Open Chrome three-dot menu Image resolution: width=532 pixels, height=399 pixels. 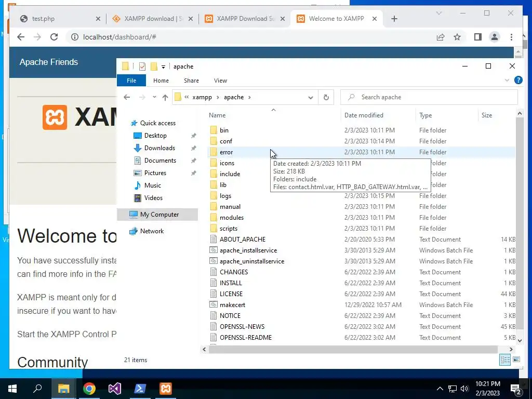coord(511,37)
